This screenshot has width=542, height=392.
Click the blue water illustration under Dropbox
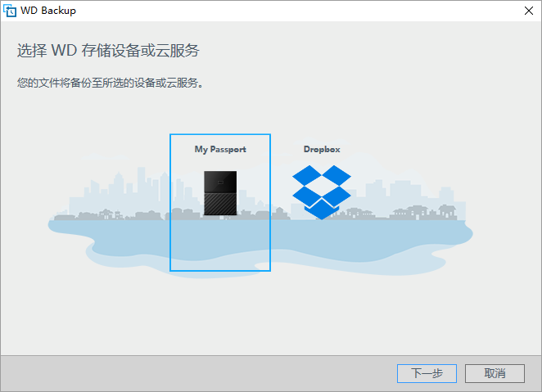tap(322, 241)
